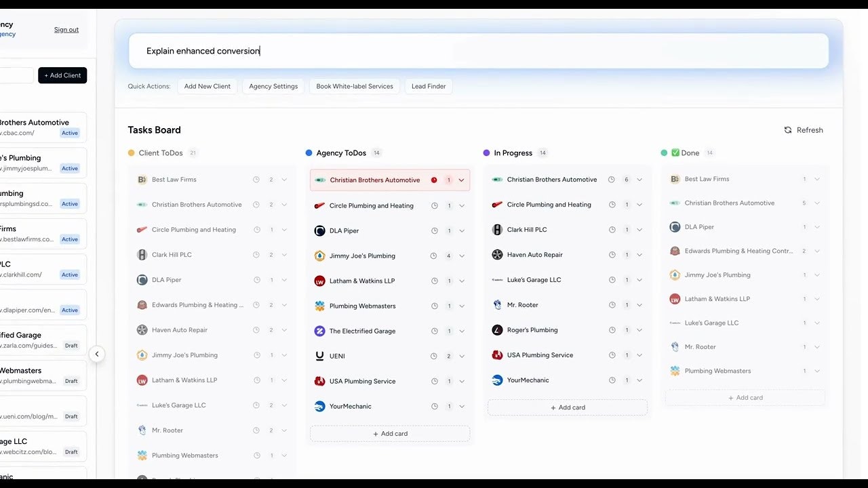The height and width of the screenshot is (488, 868).
Task: Click the YourMechanic logo in Agency ToDos
Action: (x=320, y=407)
